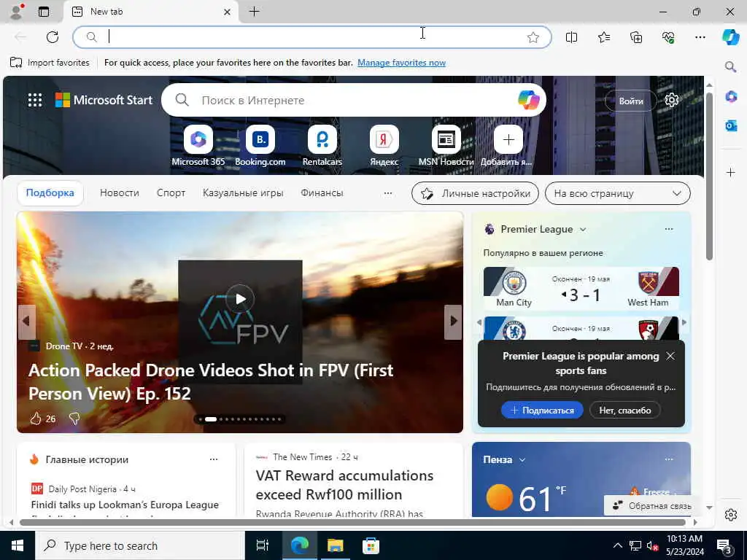The height and width of the screenshot is (560, 747).
Task: Click the Войти sign-in button
Action: [x=631, y=101]
